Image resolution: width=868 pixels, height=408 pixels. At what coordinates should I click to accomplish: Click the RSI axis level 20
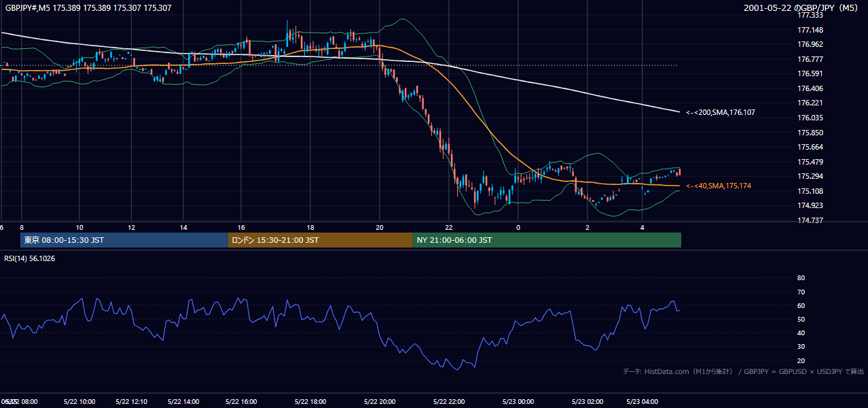click(x=801, y=360)
